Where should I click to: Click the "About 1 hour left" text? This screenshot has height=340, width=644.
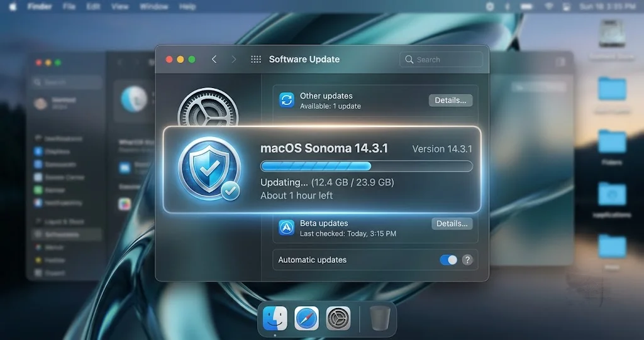(x=297, y=195)
